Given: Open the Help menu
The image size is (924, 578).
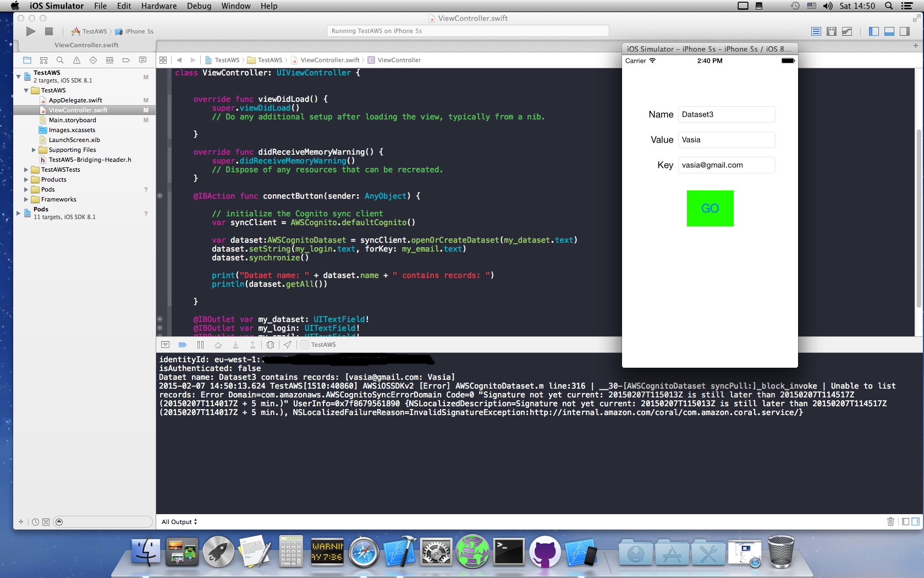Looking at the screenshot, I should click(269, 6).
